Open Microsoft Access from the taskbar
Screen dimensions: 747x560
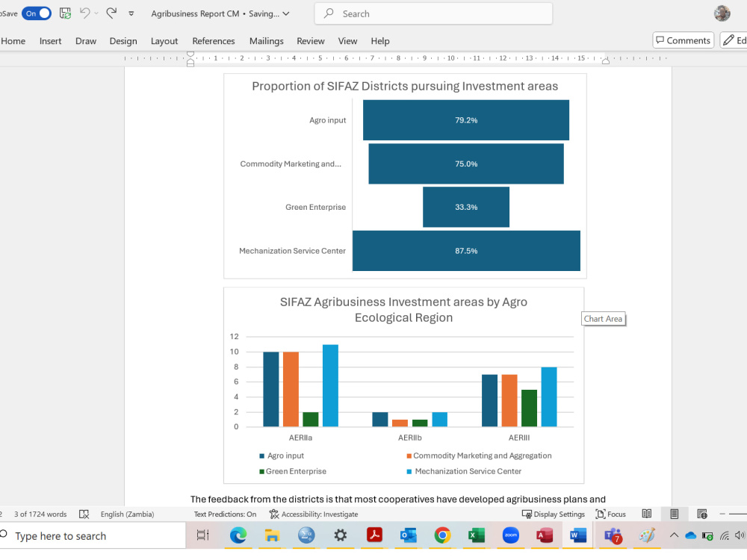[x=545, y=535]
